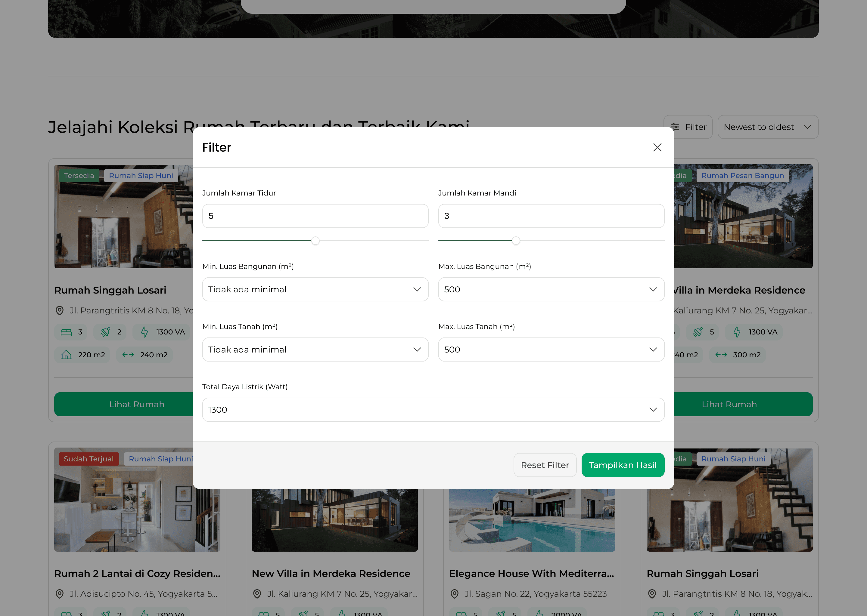Click the Jumlah Kamar Tidur slider handle
867x616 pixels.
pyautogui.click(x=315, y=241)
